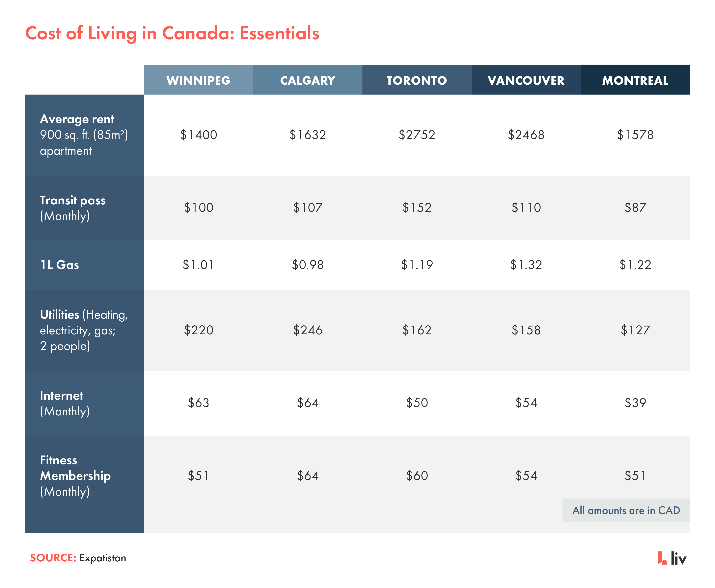Click the Expatistan source text
This screenshot has height=588, width=715.
point(102,558)
